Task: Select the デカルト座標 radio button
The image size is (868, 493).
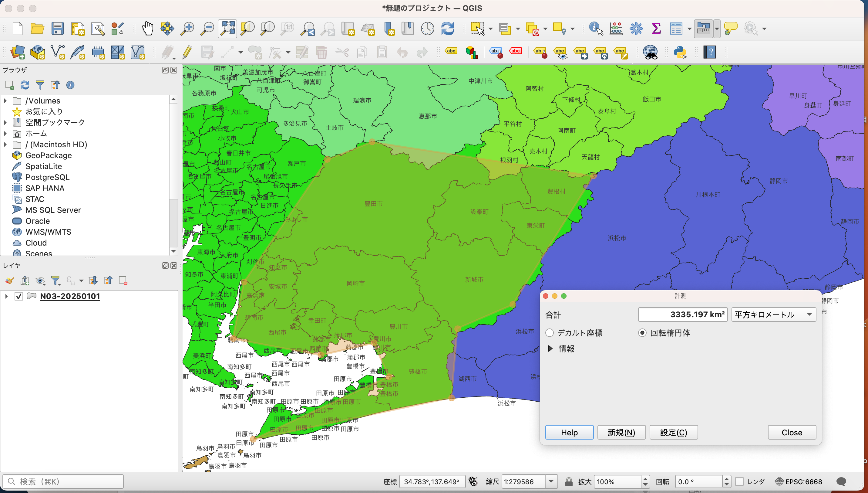Action: click(x=550, y=333)
